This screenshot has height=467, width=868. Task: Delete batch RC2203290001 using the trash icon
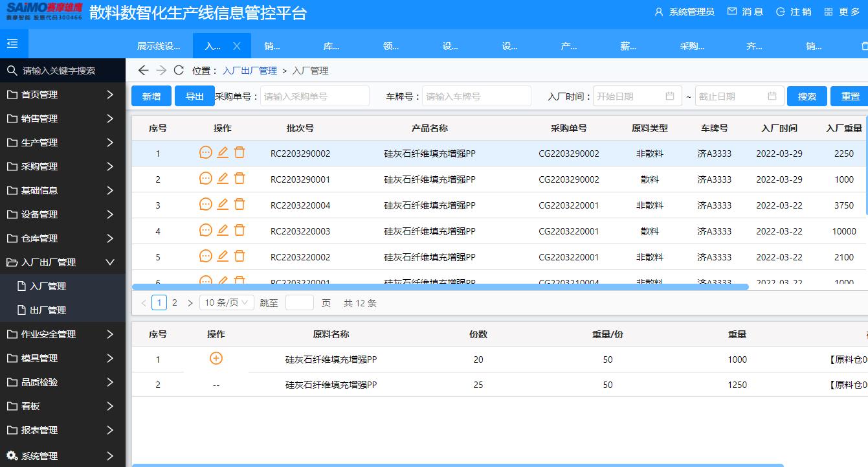click(239, 179)
